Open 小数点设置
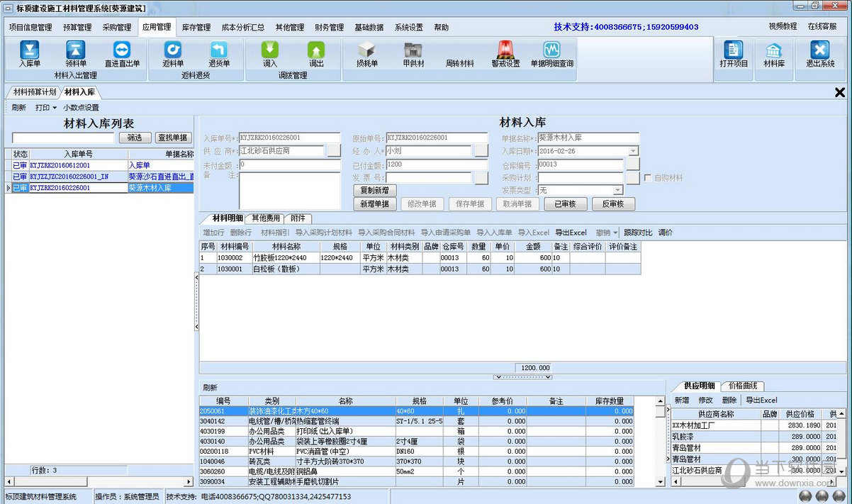 [81, 108]
